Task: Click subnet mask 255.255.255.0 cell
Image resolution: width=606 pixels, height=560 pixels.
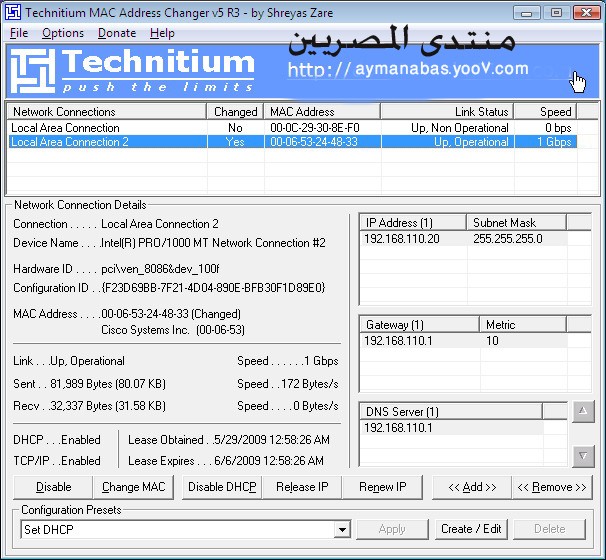Action: [x=508, y=239]
